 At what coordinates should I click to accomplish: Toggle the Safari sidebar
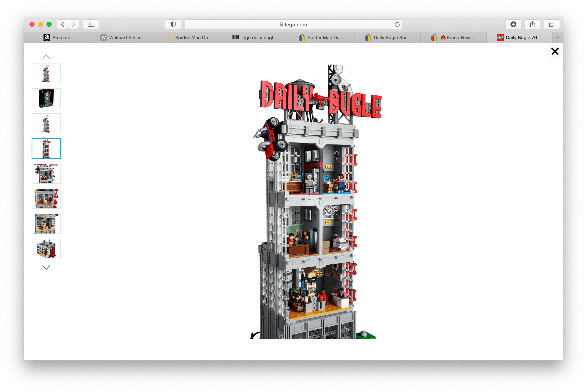91,24
